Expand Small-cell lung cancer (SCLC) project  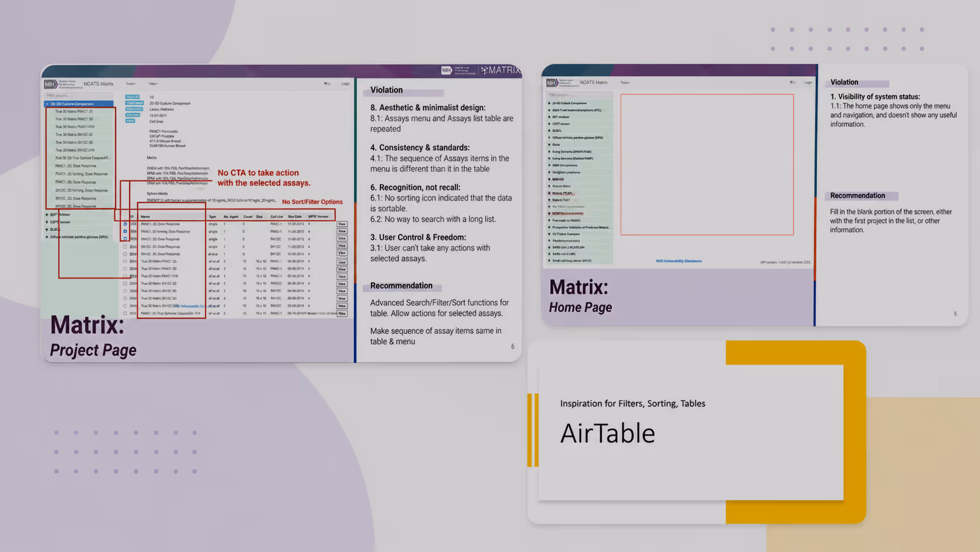[x=549, y=260]
